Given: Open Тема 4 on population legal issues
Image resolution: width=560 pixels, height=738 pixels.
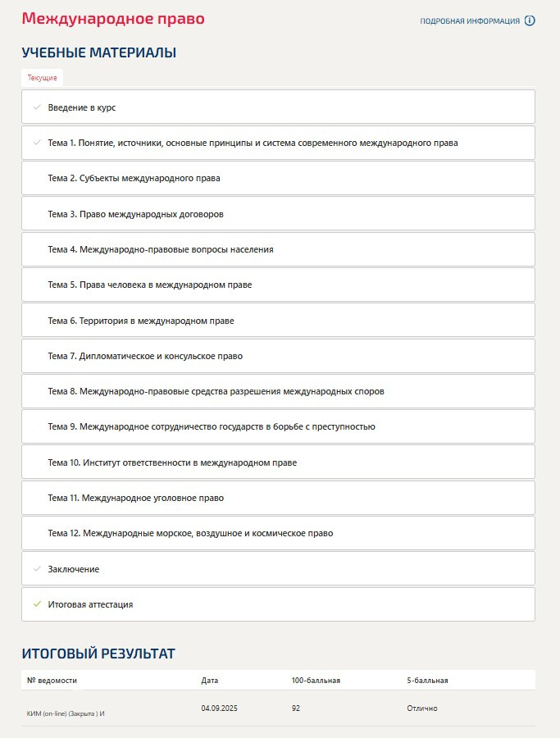Looking at the screenshot, I should tap(160, 249).
